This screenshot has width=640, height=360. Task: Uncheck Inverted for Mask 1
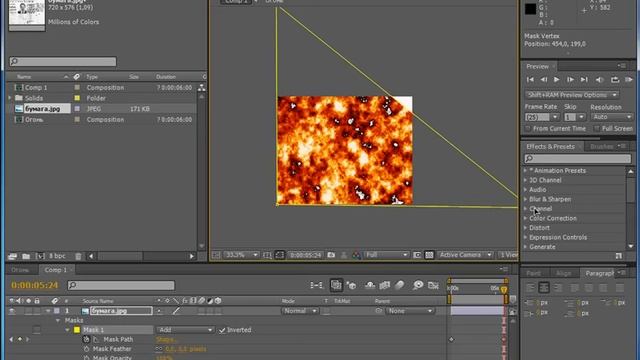pos(222,330)
